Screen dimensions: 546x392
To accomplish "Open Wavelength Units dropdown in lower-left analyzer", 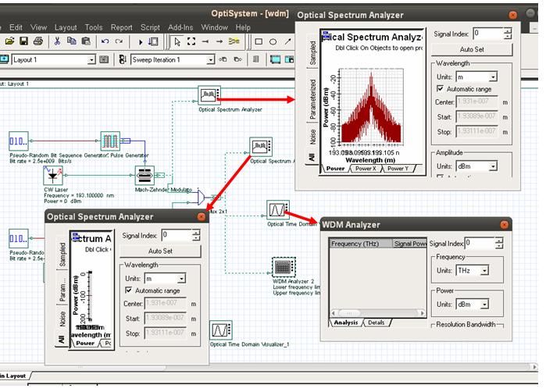I will [181, 279].
